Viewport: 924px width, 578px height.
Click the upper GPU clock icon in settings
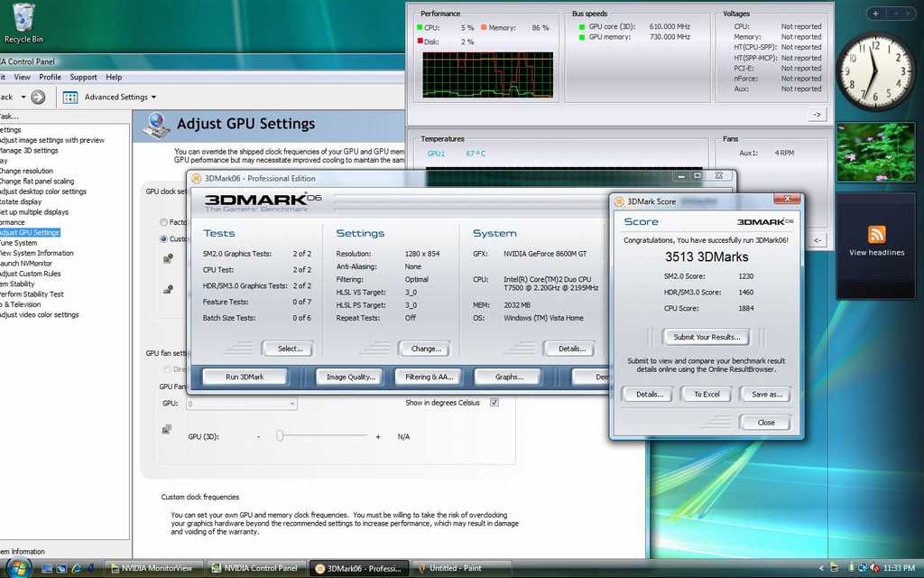tap(168, 257)
